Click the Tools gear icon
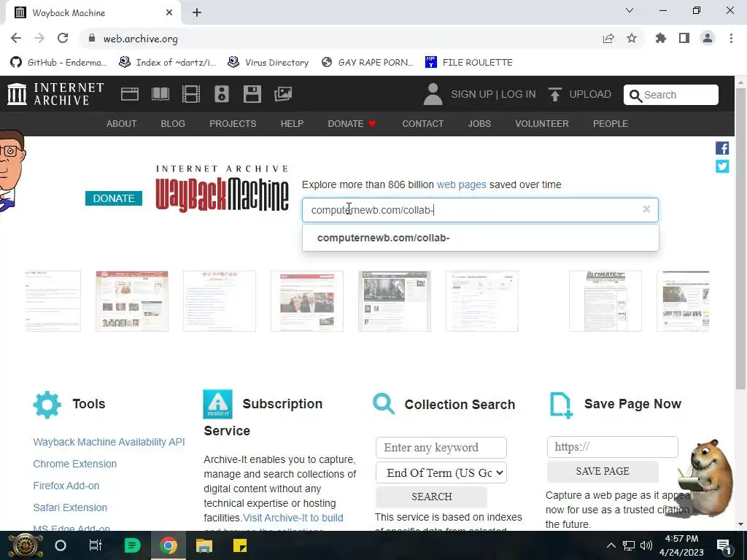This screenshot has height=560, width=747. 47,405
